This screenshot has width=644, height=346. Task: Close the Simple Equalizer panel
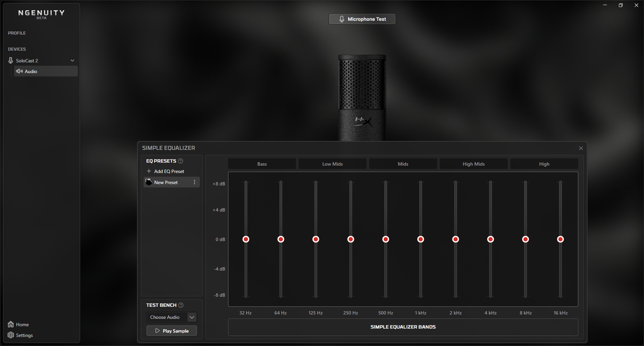pyautogui.click(x=581, y=148)
